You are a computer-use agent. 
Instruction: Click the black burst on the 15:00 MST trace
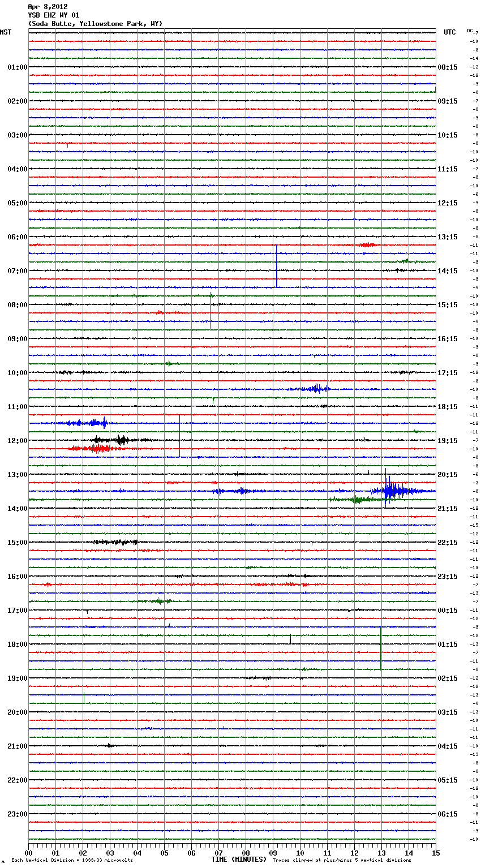pyautogui.click(x=116, y=542)
